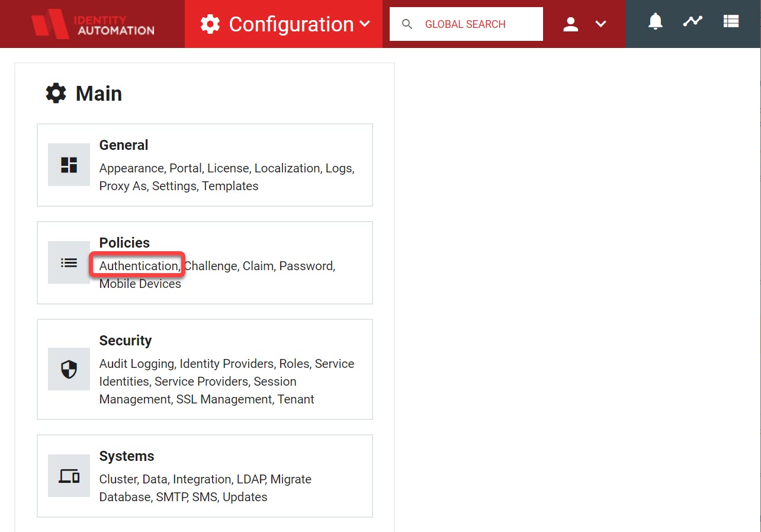Expand the Configuration dropdown chevron
761x532 pixels.
[x=365, y=24]
